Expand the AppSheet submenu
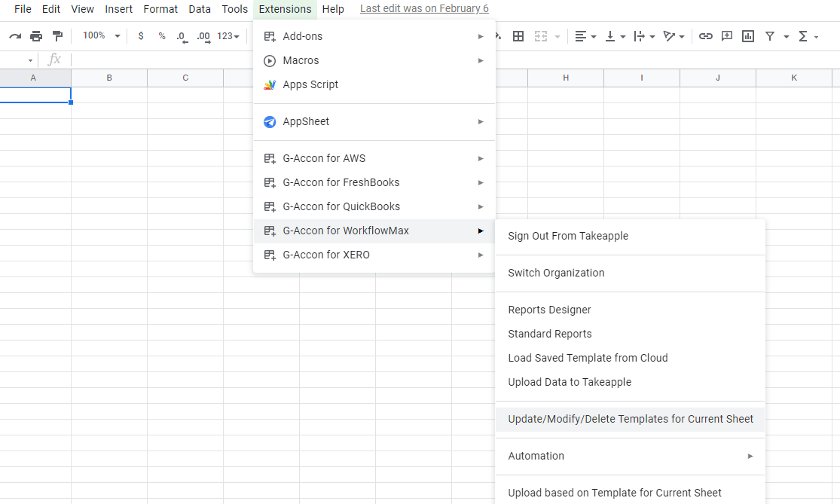The width and height of the screenshot is (840, 504). click(x=374, y=121)
